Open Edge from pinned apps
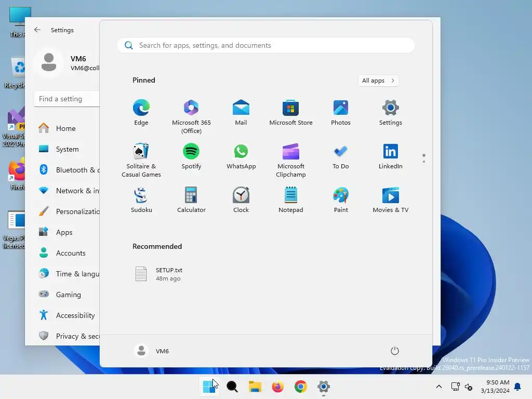This screenshot has height=399, width=532. tap(141, 113)
